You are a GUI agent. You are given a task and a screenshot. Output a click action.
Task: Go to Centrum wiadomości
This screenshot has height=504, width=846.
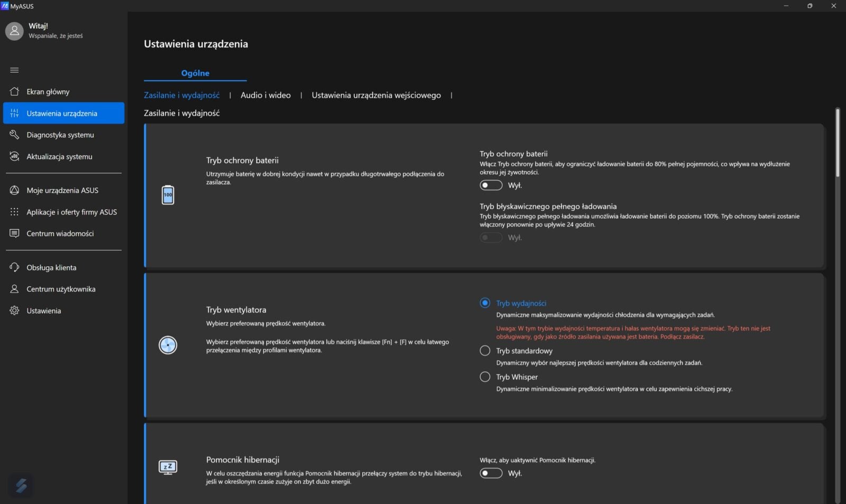63,233
